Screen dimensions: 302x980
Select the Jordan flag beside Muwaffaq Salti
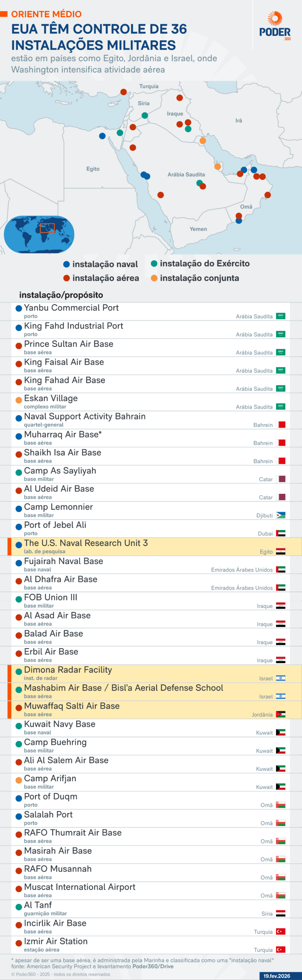click(x=281, y=714)
